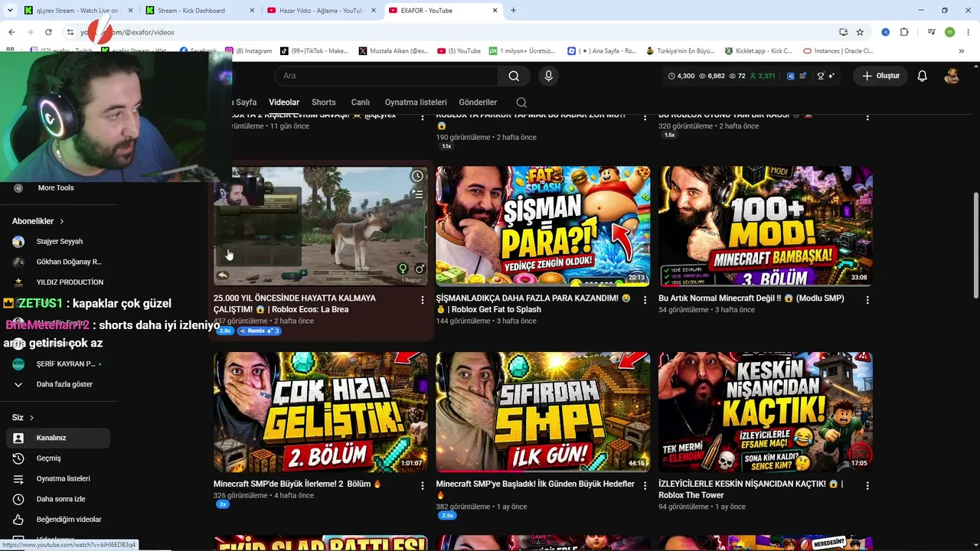Open options for Minecraft SMP'ye Başladık video
980x551 pixels.
coord(645,486)
